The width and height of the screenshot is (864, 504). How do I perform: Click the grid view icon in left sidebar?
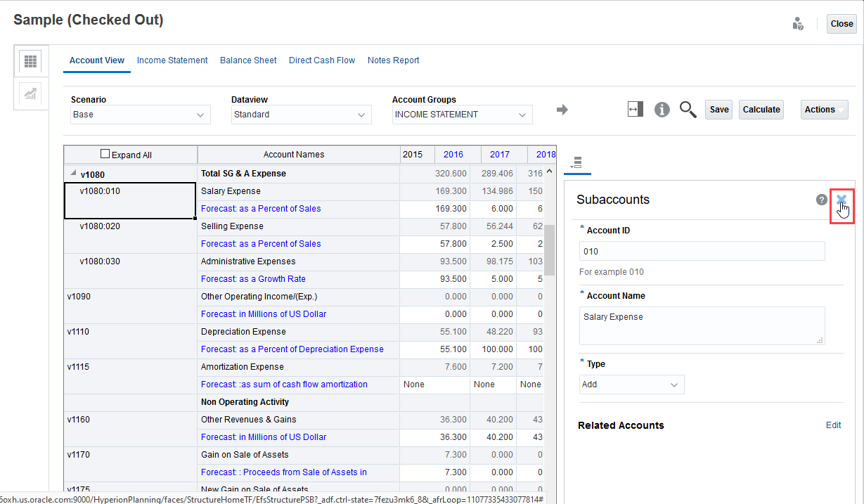(x=30, y=61)
